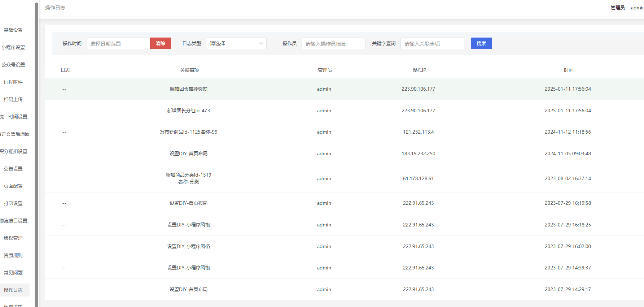Image resolution: width=644 pixels, height=307 pixels.
Task: Go to 打印设置 menu item
Action: [13, 203]
